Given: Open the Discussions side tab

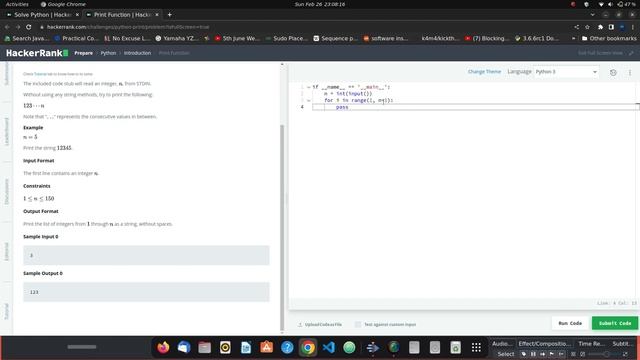Looking at the screenshot, I should [6, 191].
